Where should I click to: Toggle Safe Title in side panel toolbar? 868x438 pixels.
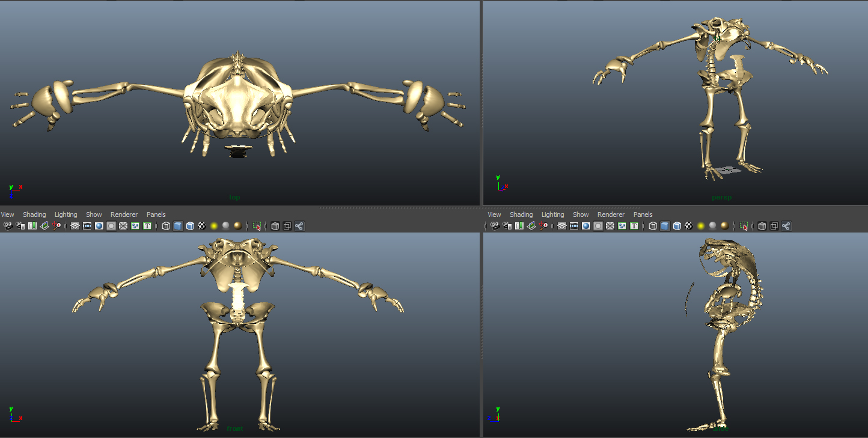pyautogui.click(x=634, y=226)
